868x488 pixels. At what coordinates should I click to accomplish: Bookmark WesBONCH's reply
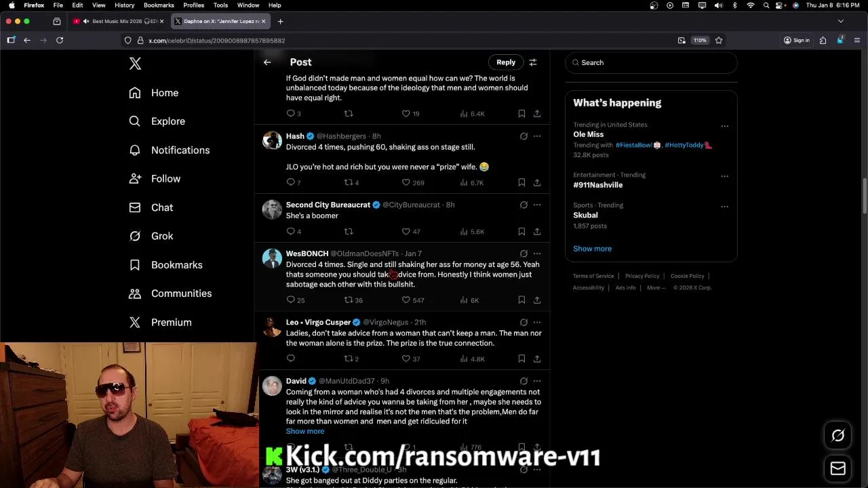pos(521,300)
